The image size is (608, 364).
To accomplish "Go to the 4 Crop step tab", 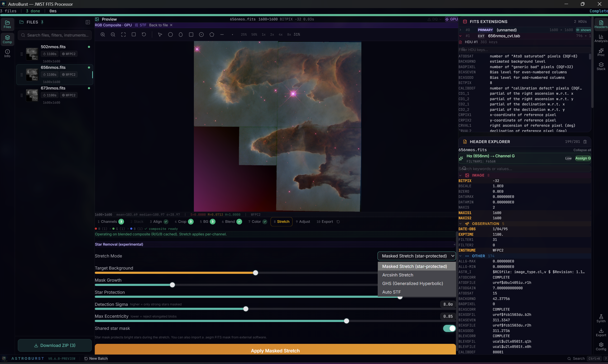I will pyautogui.click(x=184, y=222).
